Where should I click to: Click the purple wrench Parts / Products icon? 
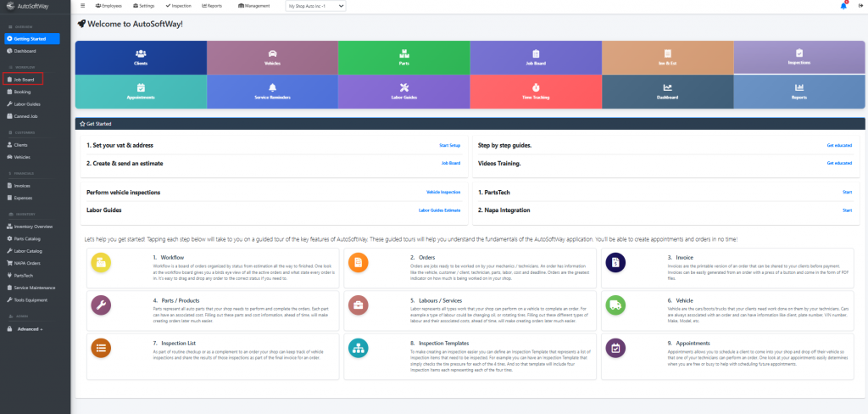coord(101,304)
